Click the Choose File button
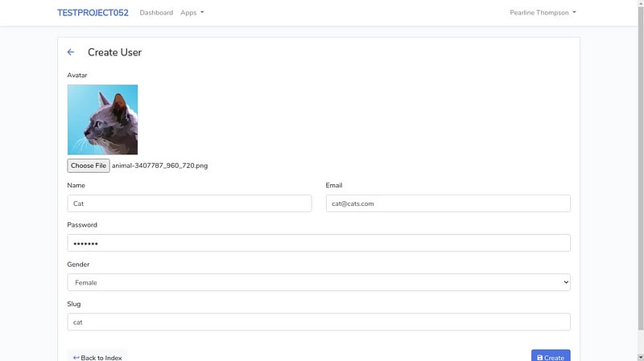644x361 pixels. (x=89, y=166)
